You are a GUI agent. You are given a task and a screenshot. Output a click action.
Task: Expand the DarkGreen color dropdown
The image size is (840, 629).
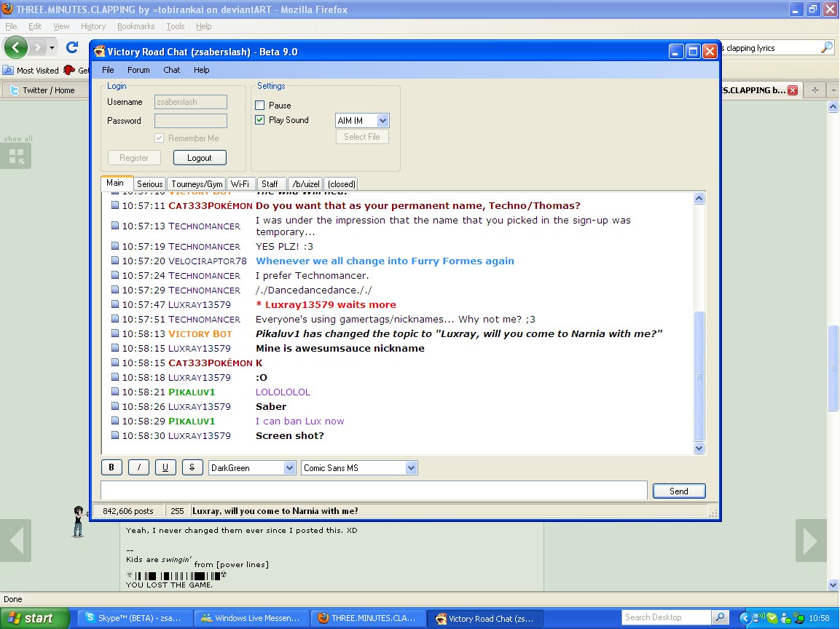tap(289, 468)
